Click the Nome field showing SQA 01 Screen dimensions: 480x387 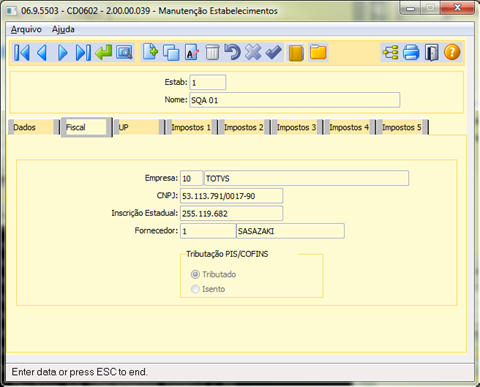[295, 100]
